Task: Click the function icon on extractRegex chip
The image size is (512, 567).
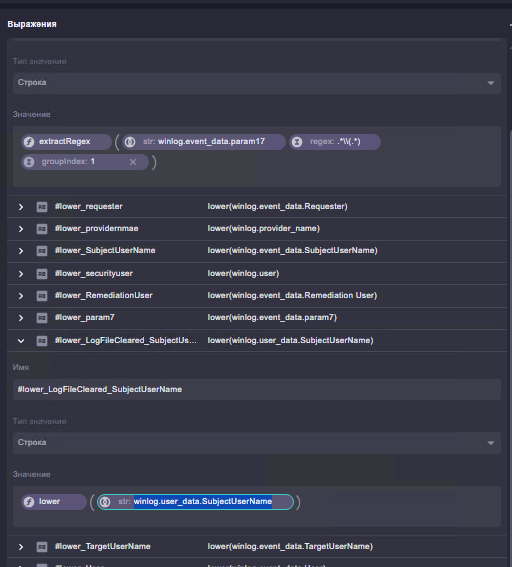Action: coord(29,142)
